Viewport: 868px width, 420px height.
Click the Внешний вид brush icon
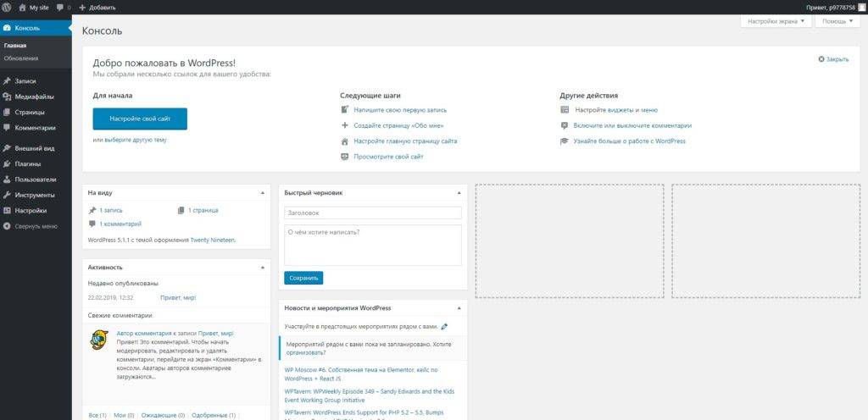pyautogui.click(x=7, y=148)
